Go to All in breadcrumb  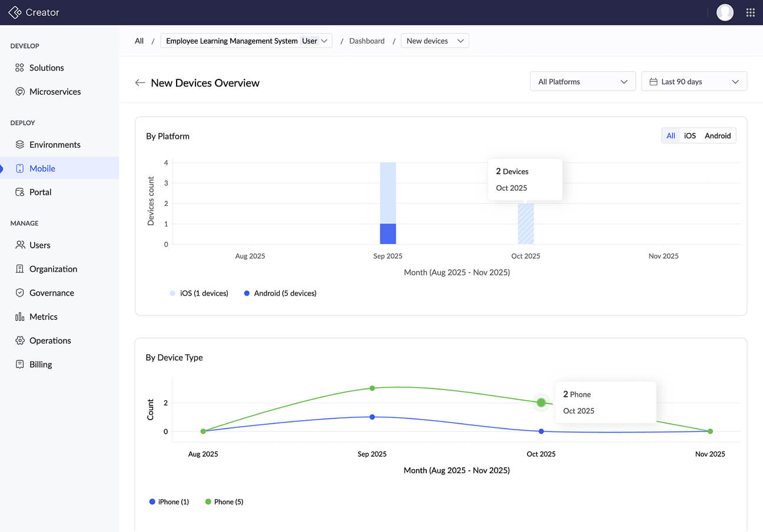pyautogui.click(x=139, y=41)
